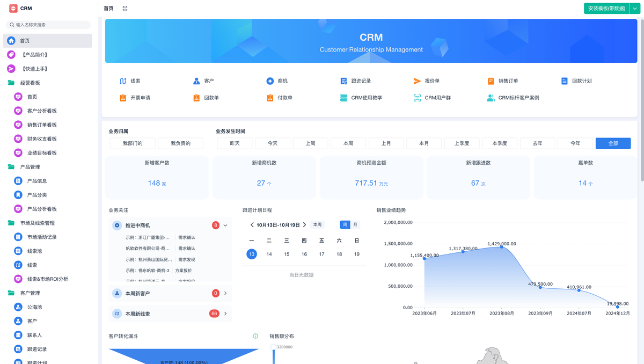The height and width of the screenshot is (364, 644).
Task: Collapse the 产品管理 folder
Action: [48, 167]
